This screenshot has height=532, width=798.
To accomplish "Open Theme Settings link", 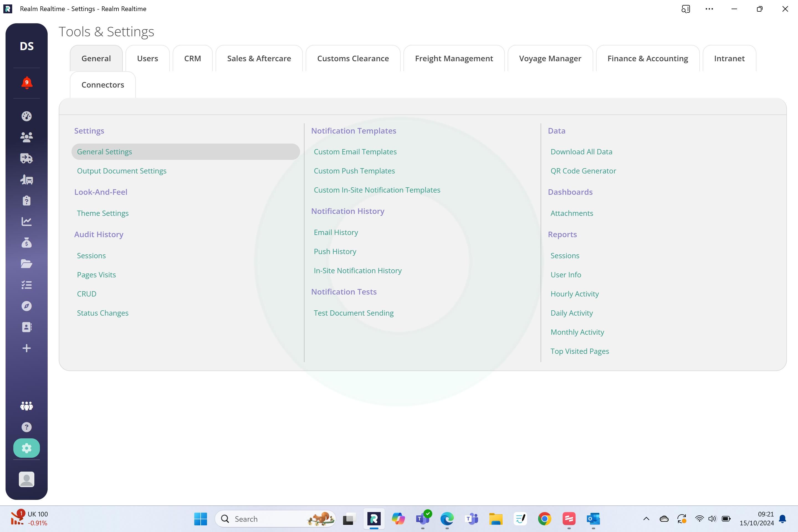I will 103,213.
